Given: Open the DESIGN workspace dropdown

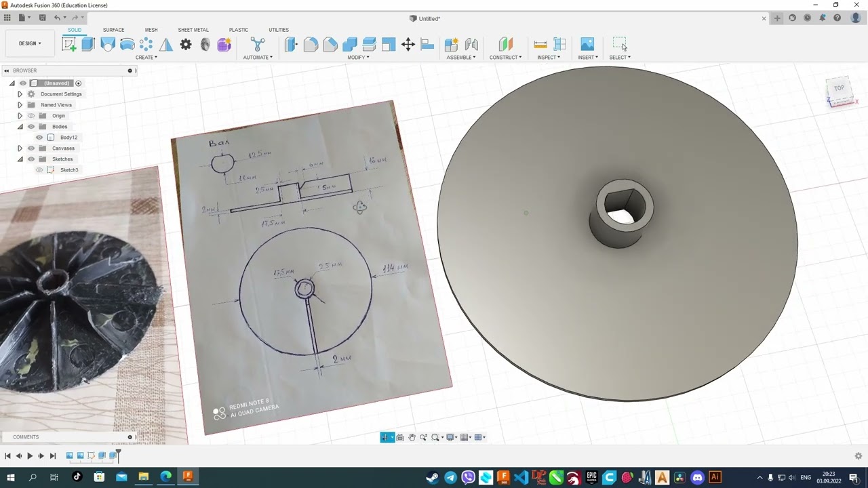Looking at the screenshot, I should (x=30, y=43).
